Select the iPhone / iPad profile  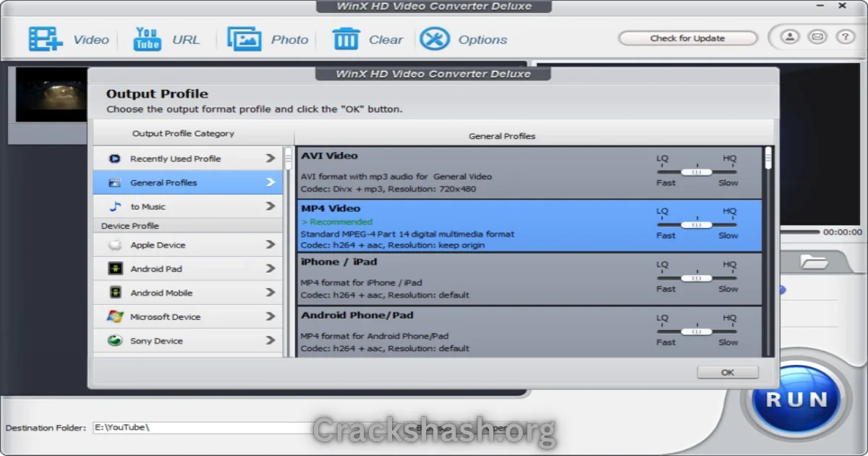pyautogui.click(x=529, y=279)
